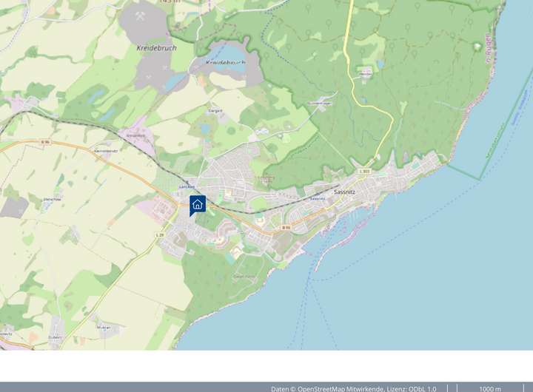The image size is (533, 392).
Task: Click the Lancken village label
Action: coord(186,186)
